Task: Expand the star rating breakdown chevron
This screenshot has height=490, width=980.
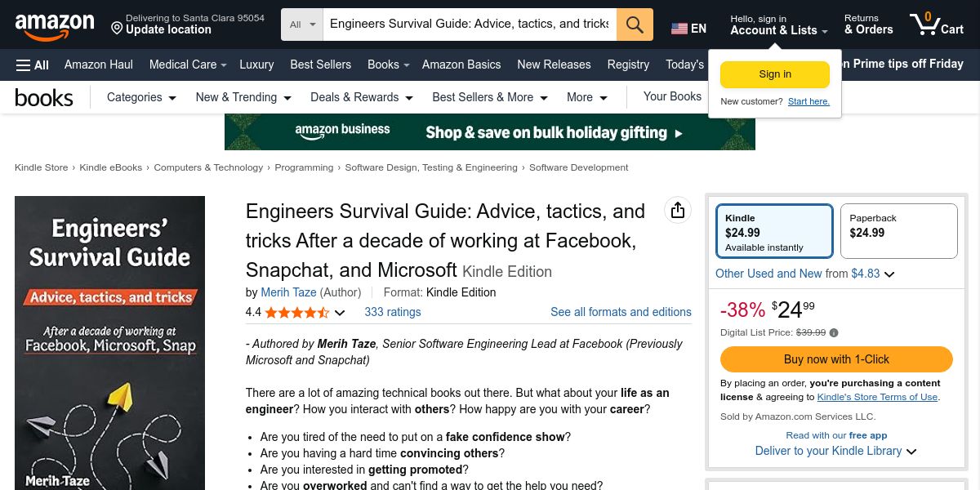Action: click(340, 313)
